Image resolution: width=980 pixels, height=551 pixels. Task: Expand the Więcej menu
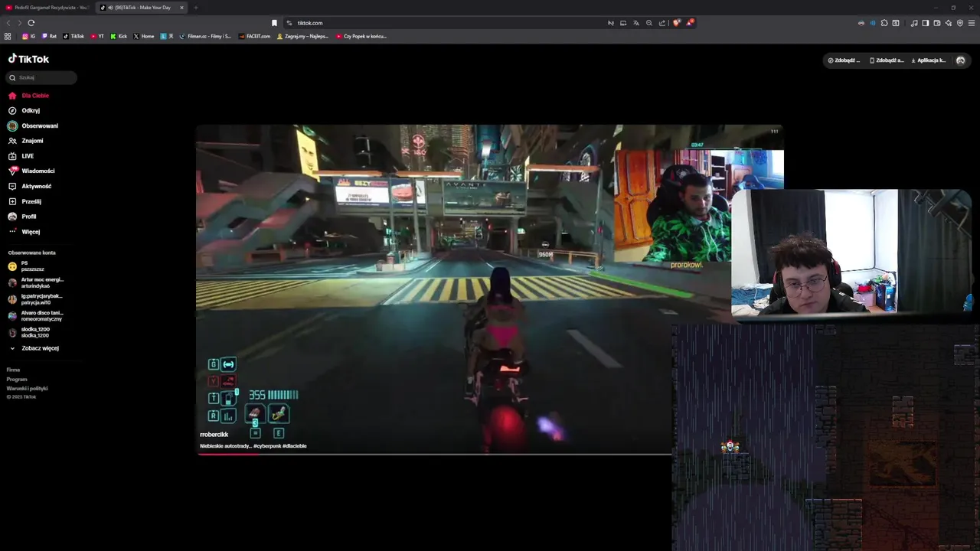24,231
